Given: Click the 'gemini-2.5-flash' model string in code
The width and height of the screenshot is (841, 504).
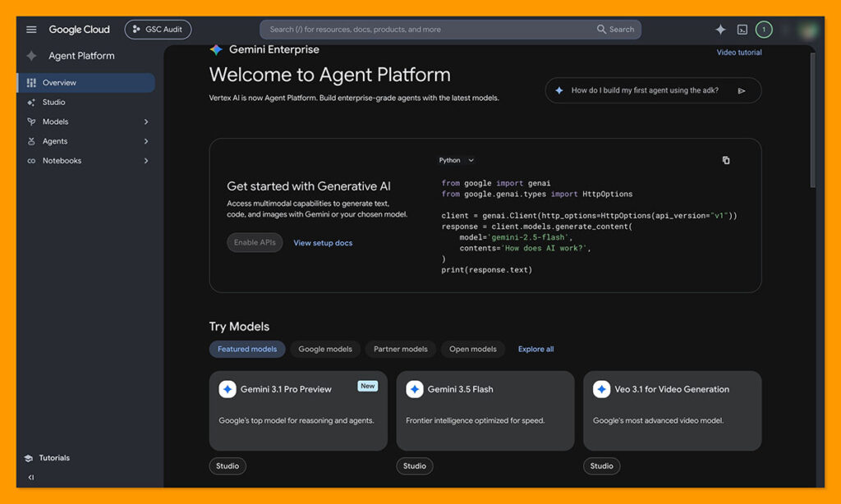Looking at the screenshot, I should tap(528, 237).
